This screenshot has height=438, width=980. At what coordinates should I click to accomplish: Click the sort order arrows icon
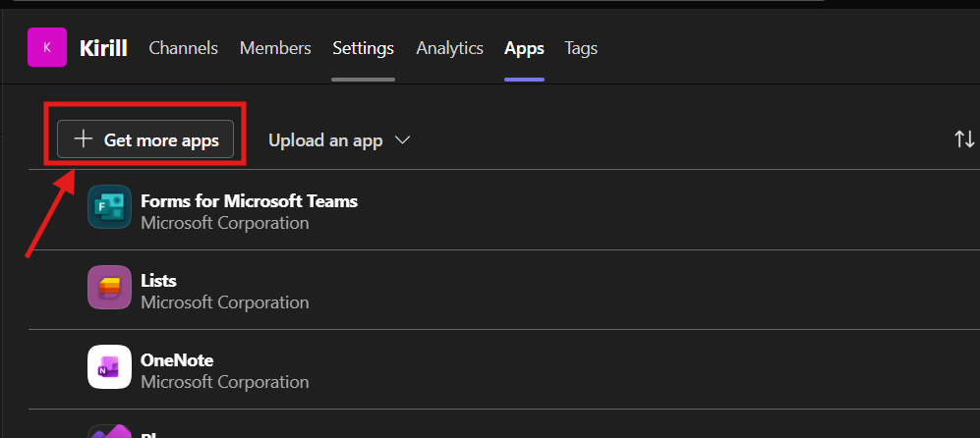coord(964,139)
